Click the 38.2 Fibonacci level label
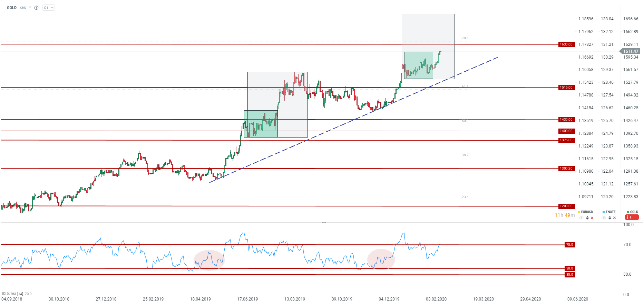The width and height of the screenshot is (644, 305). pyautogui.click(x=465, y=155)
